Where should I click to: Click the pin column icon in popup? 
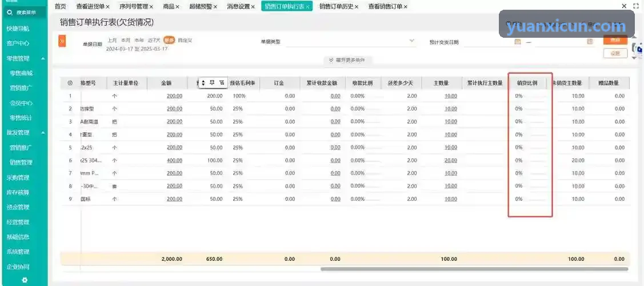pyautogui.click(x=213, y=82)
